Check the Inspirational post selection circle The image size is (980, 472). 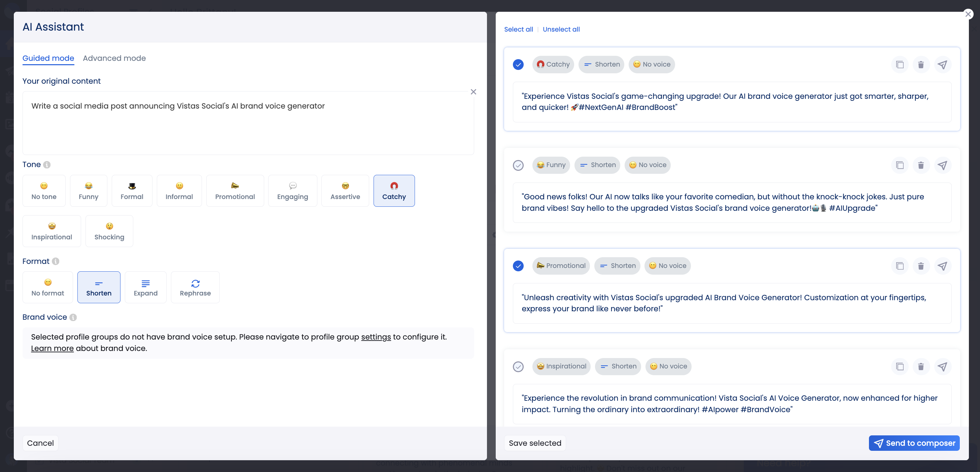pos(518,367)
